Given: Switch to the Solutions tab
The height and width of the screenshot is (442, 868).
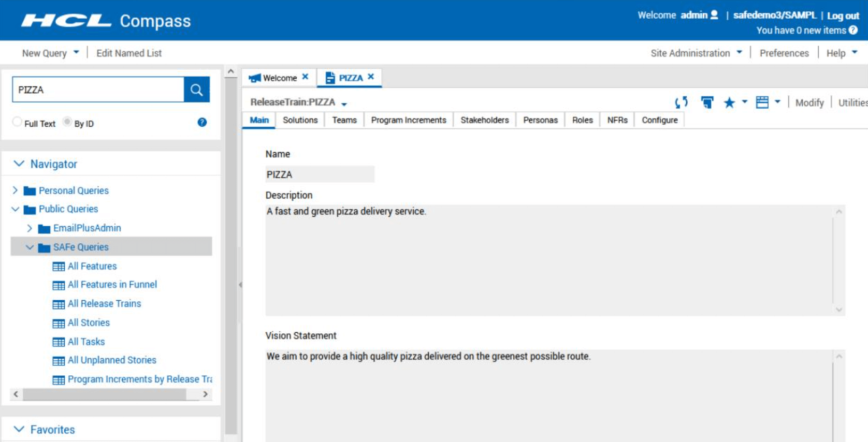Looking at the screenshot, I should 300,120.
